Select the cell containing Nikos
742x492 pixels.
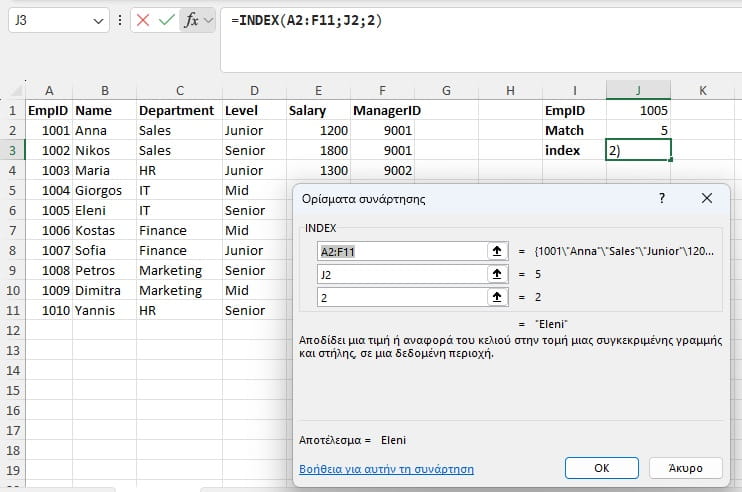pos(105,150)
